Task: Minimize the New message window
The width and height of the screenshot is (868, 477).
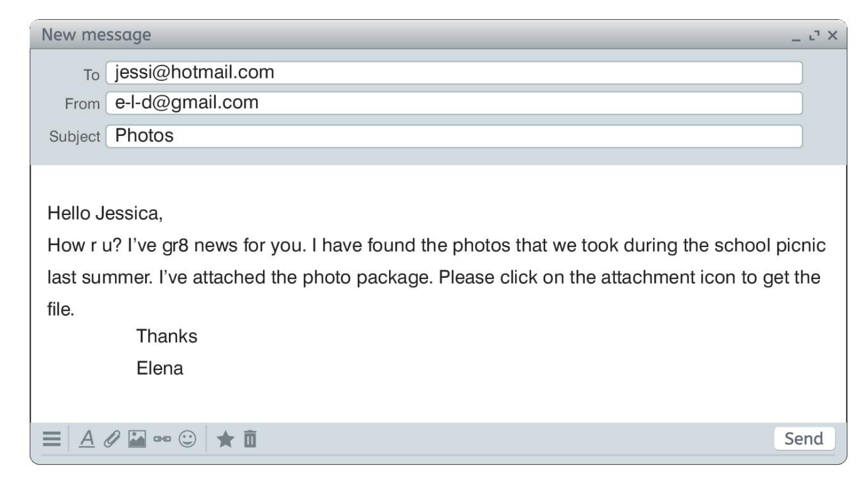Action: tap(795, 38)
